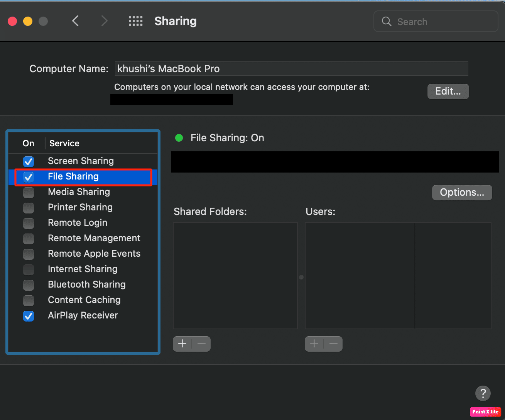
Task: Click the File Sharing label text
Action: [x=73, y=176]
